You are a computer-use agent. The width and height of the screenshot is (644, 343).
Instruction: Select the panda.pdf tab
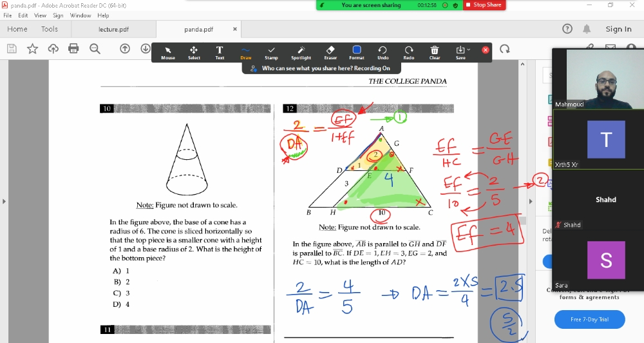(x=199, y=29)
